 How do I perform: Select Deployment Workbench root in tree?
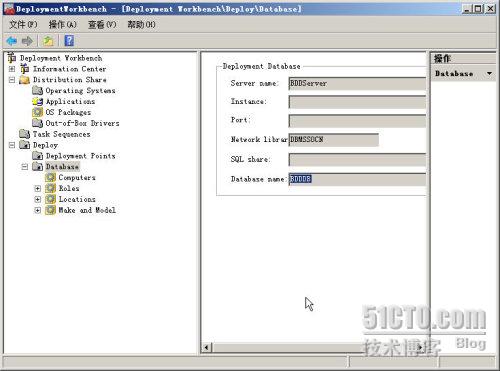tap(61, 58)
